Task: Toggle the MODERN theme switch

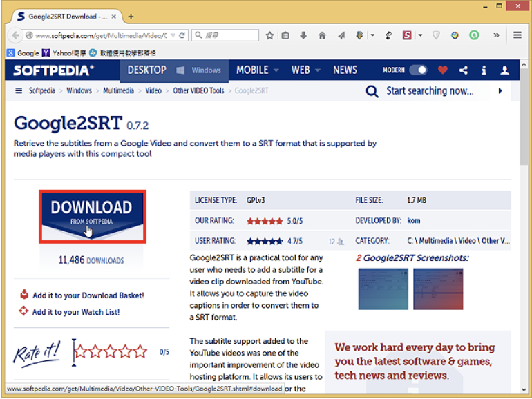Action: 418,70
